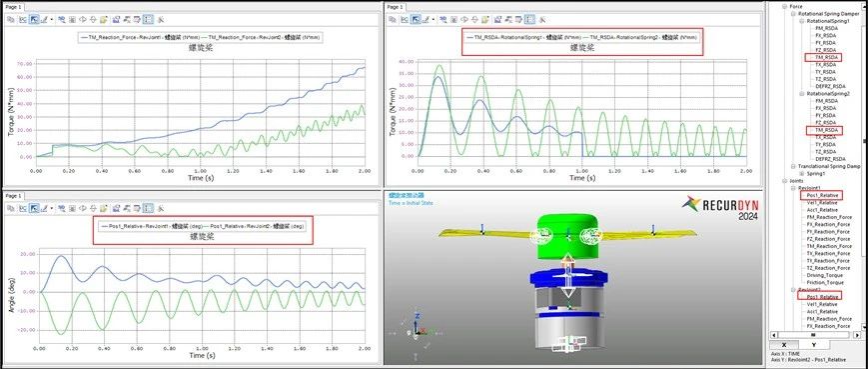Select Pos1_Relative under RevJoint1
This screenshot has width=868, height=369.
[x=822, y=195]
